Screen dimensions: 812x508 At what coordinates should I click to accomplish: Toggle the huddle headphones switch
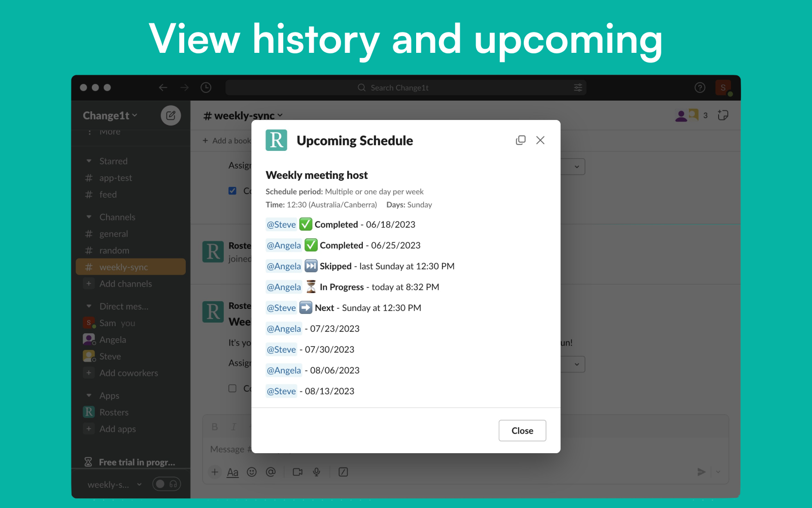(166, 484)
